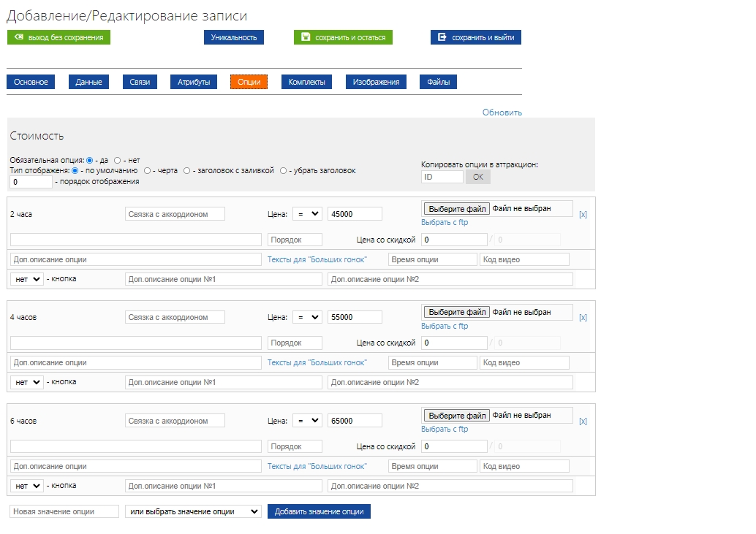Click the save and exit button

(475, 37)
